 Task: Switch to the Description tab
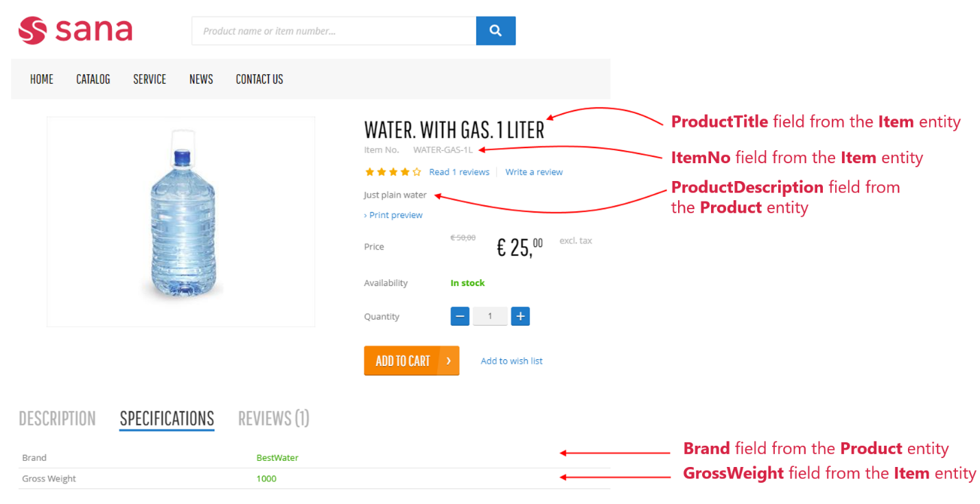click(57, 418)
